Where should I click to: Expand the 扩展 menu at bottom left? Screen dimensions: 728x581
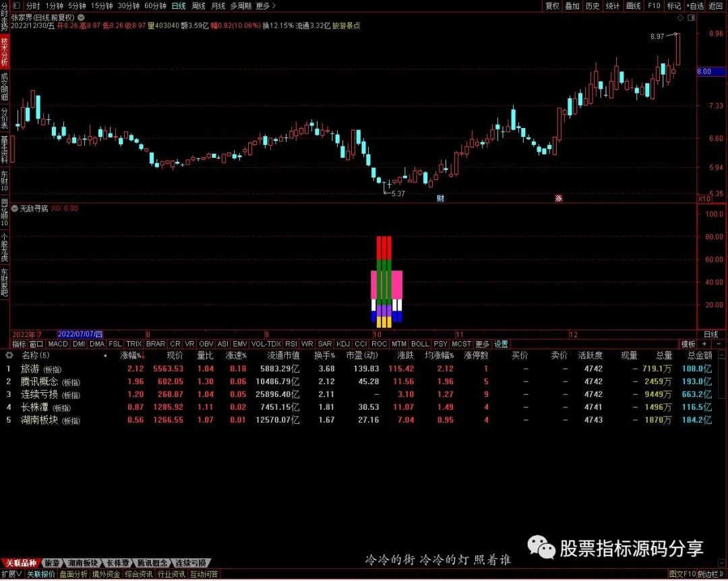[11, 574]
